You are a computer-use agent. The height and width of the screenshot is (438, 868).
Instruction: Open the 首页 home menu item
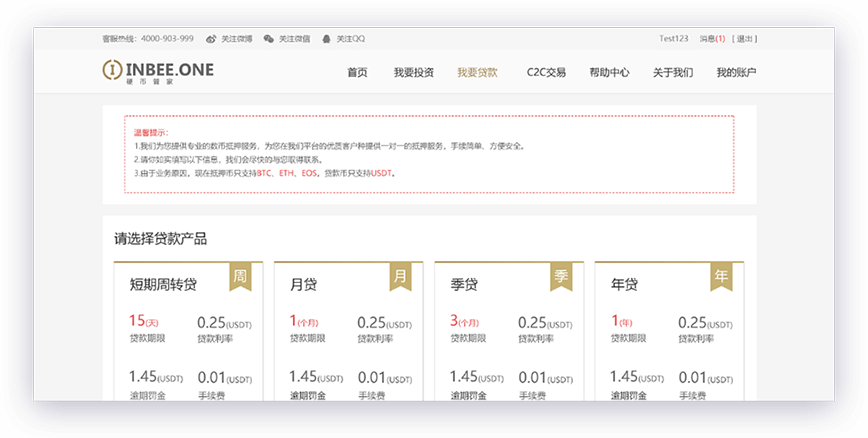[357, 73]
